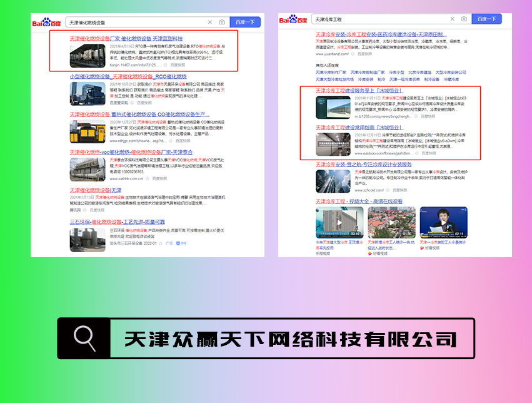Click skyscraper thumbnail of the 雪之航 result
Screen dimensions: 532x403
tap(333, 181)
